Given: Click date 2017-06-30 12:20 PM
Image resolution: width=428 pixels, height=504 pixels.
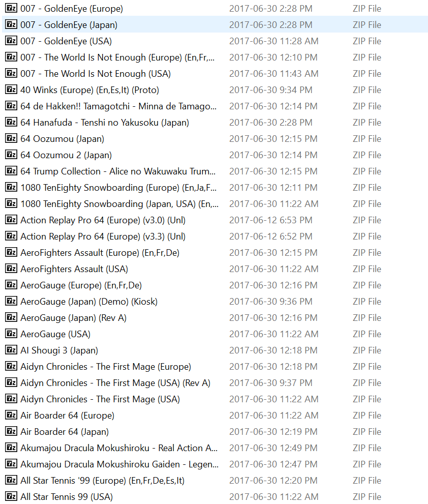Looking at the screenshot, I should (x=273, y=481).
